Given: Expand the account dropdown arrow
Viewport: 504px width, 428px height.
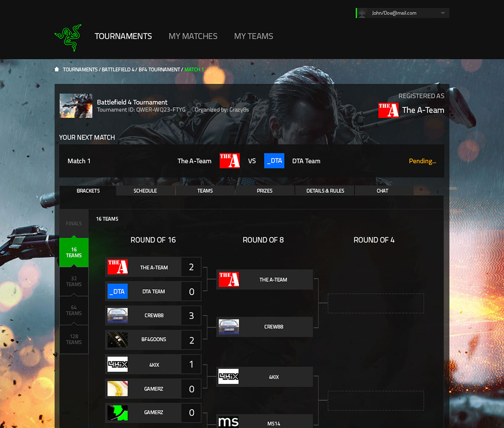Looking at the screenshot, I should pos(442,13).
